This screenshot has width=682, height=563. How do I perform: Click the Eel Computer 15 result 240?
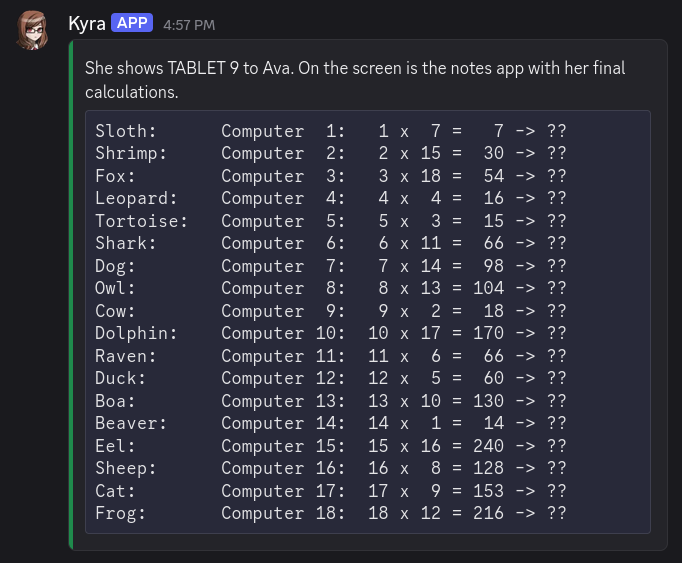coord(488,446)
